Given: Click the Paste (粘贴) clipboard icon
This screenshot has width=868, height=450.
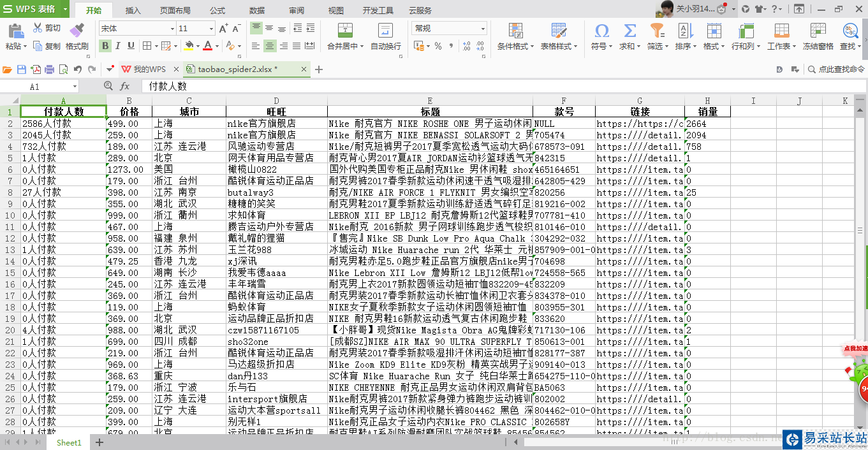Looking at the screenshot, I should tap(15, 31).
